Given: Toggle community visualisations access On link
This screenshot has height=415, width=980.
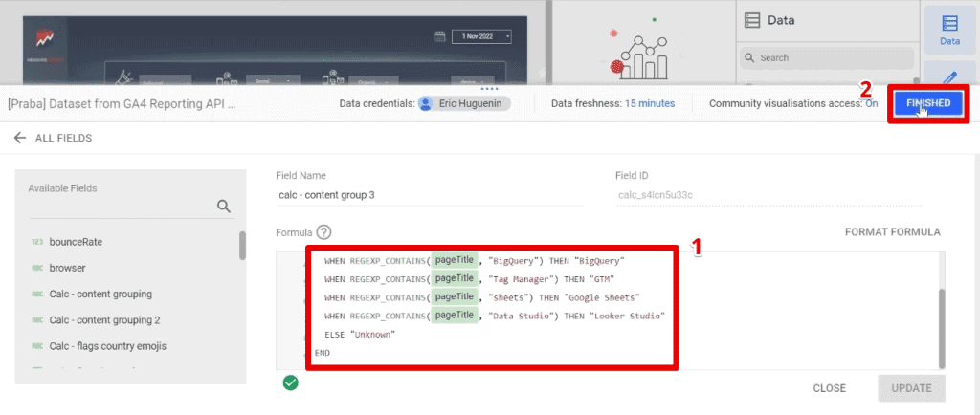Looking at the screenshot, I should pos(871,103).
